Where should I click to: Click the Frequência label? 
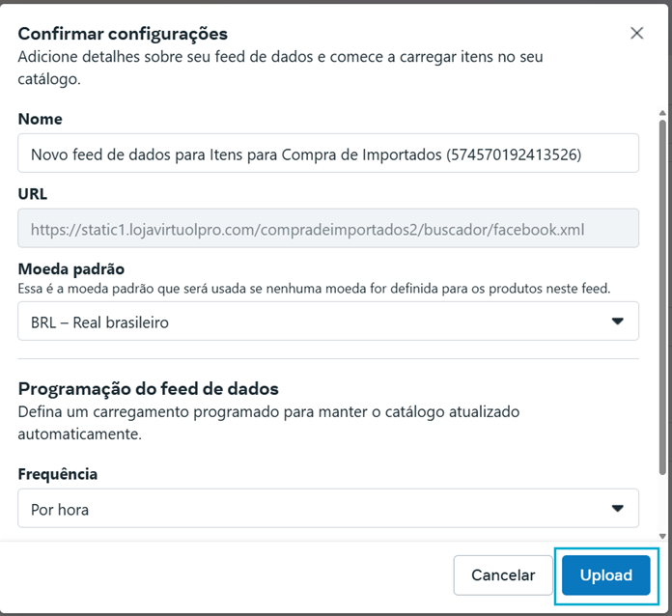tap(58, 474)
